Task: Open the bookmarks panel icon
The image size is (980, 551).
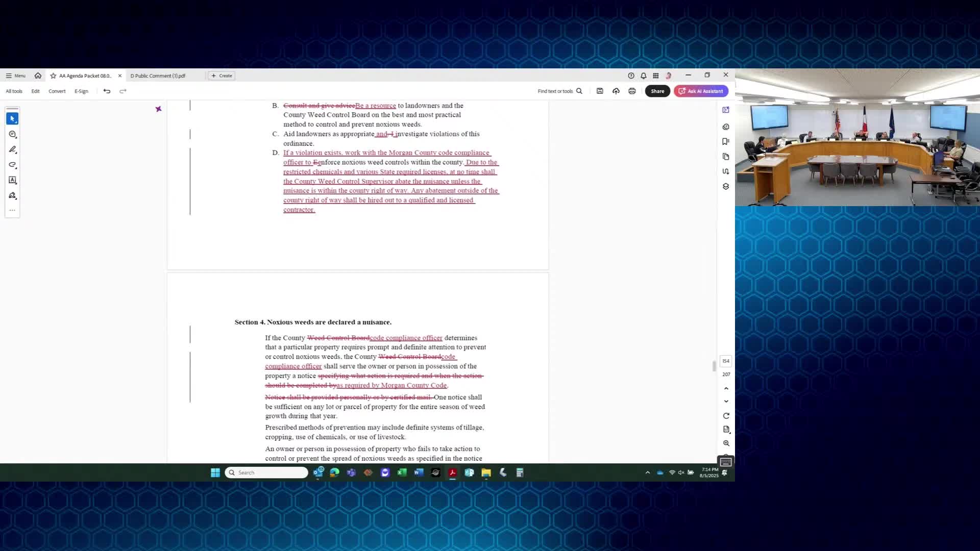Action: click(x=725, y=141)
